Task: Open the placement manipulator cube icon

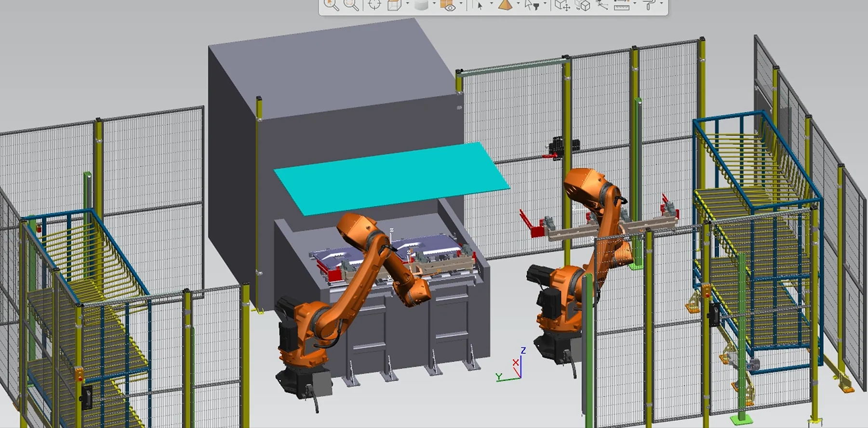Action: (x=562, y=5)
